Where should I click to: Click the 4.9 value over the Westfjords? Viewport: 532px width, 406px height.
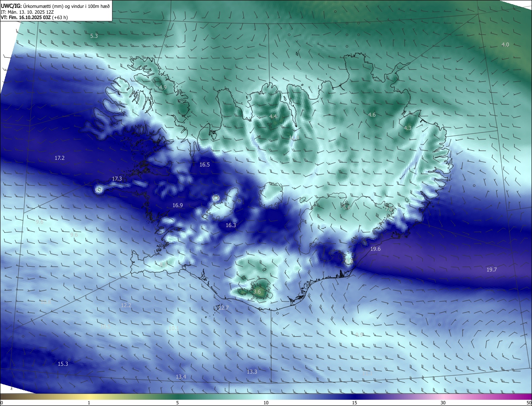point(163,88)
